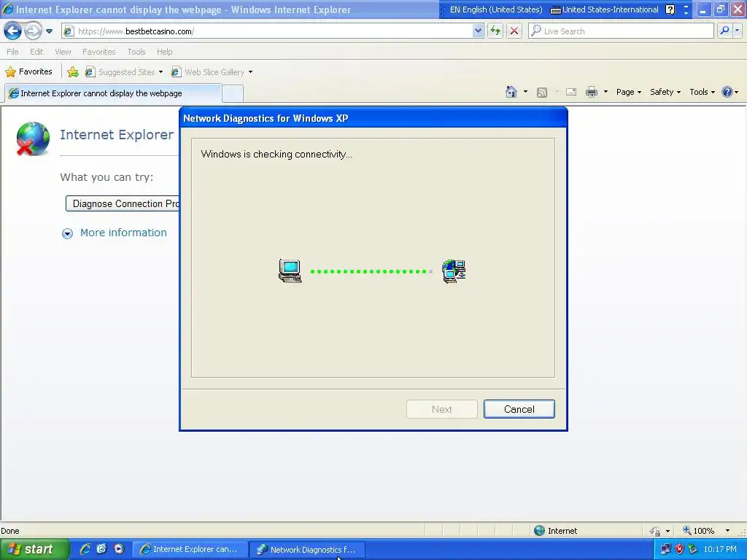This screenshot has height=560, width=747.
Task: Expand the Print options dropdown arrow
Action: click(x=605, y=92)
